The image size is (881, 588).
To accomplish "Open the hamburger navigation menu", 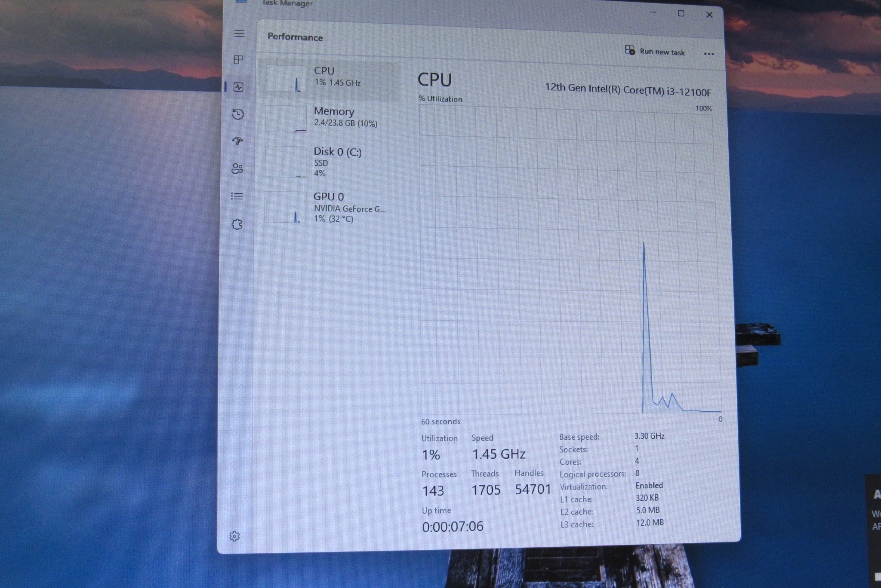I will coord(239,34).
